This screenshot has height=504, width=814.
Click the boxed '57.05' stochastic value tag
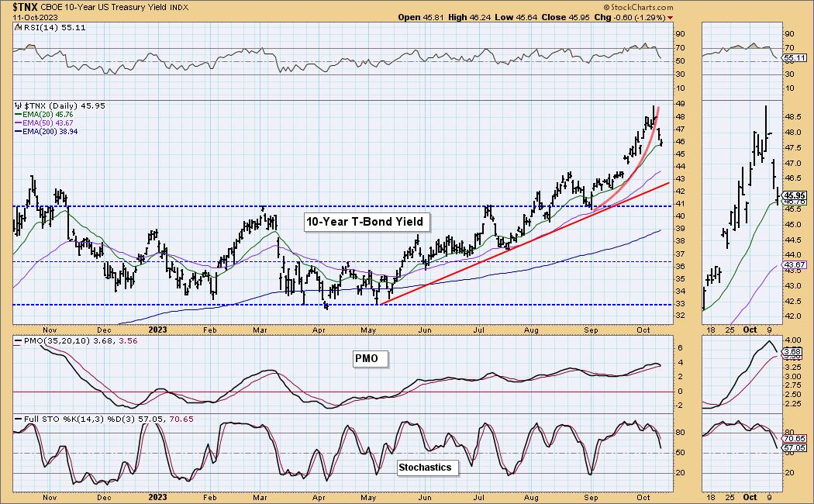(795, 447)
